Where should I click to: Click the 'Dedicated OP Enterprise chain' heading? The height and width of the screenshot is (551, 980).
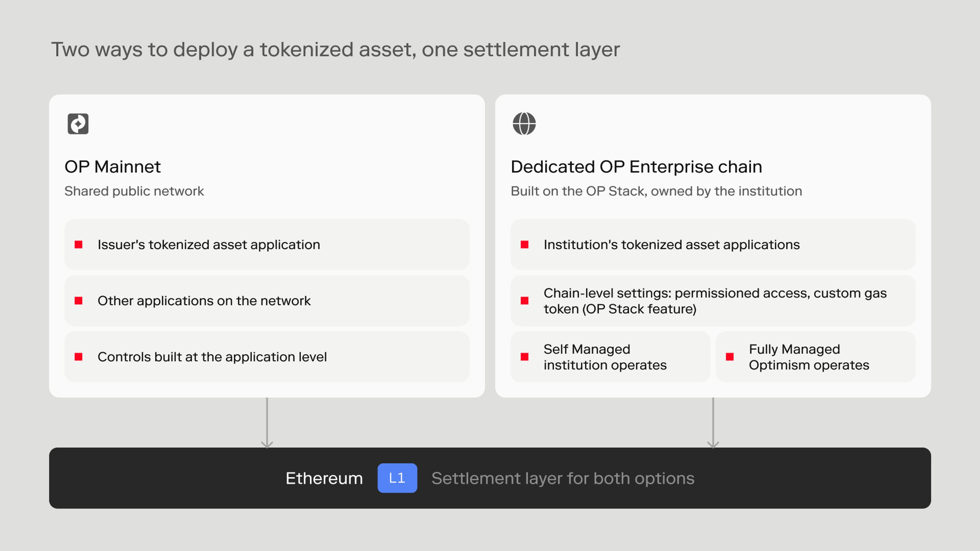(x=636, y=167)
